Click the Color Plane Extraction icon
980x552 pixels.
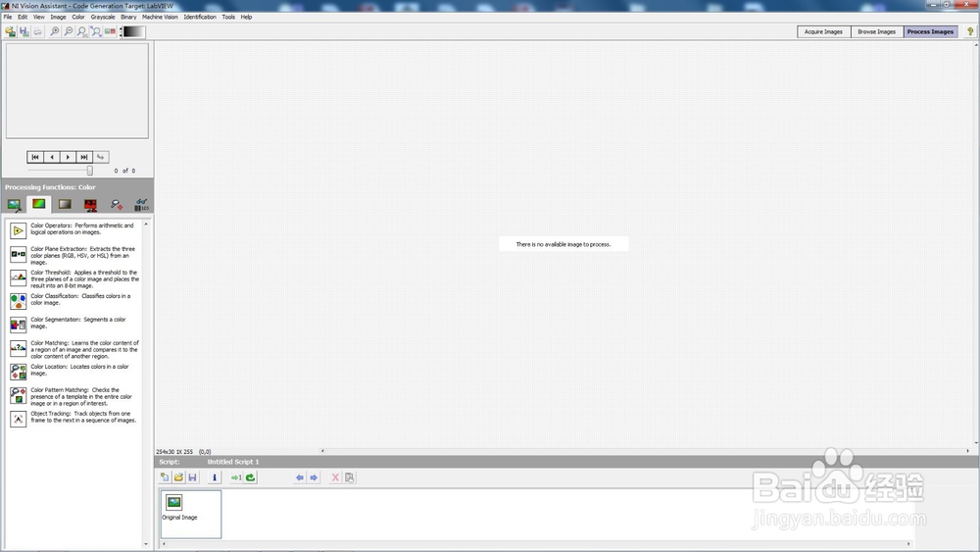18,254
